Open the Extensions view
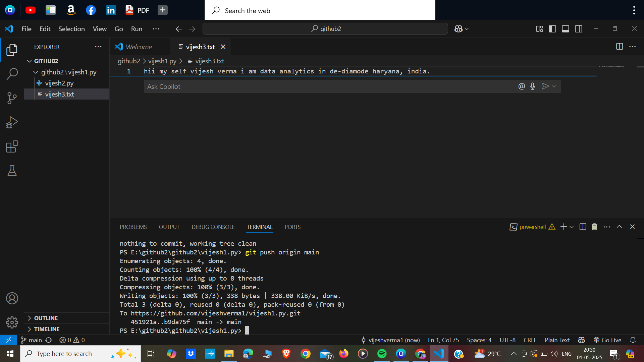 tap(12, 146)
